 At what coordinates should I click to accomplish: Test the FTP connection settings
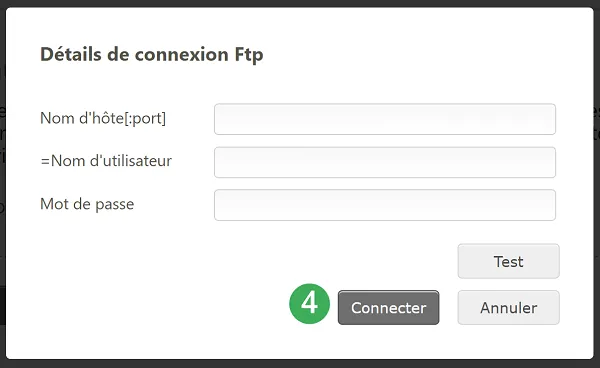pyautogui.click(x=509, y=261)
